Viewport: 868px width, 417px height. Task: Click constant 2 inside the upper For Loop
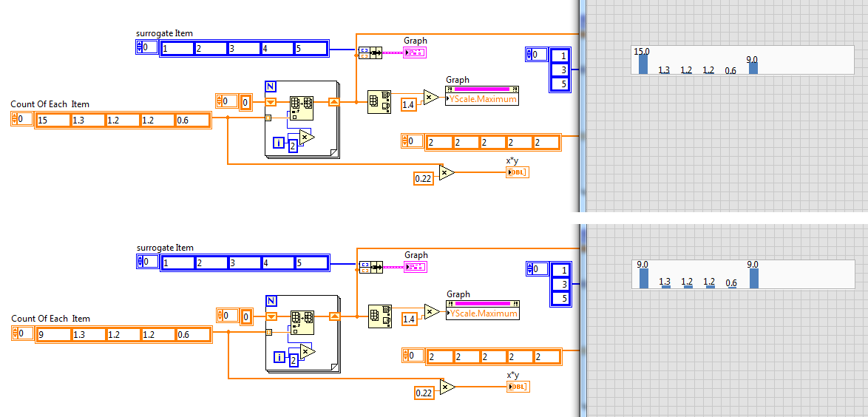click(x=292, y=146)
